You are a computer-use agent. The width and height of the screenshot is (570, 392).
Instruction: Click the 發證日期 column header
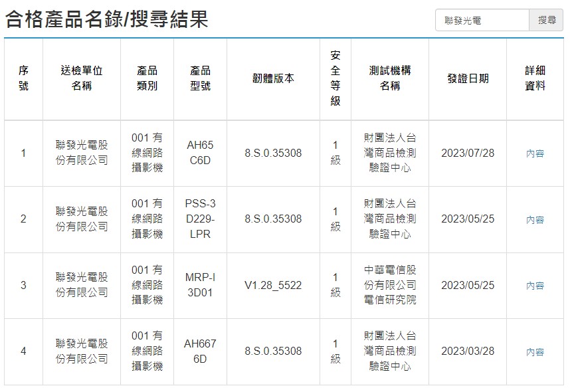(468, 78)
